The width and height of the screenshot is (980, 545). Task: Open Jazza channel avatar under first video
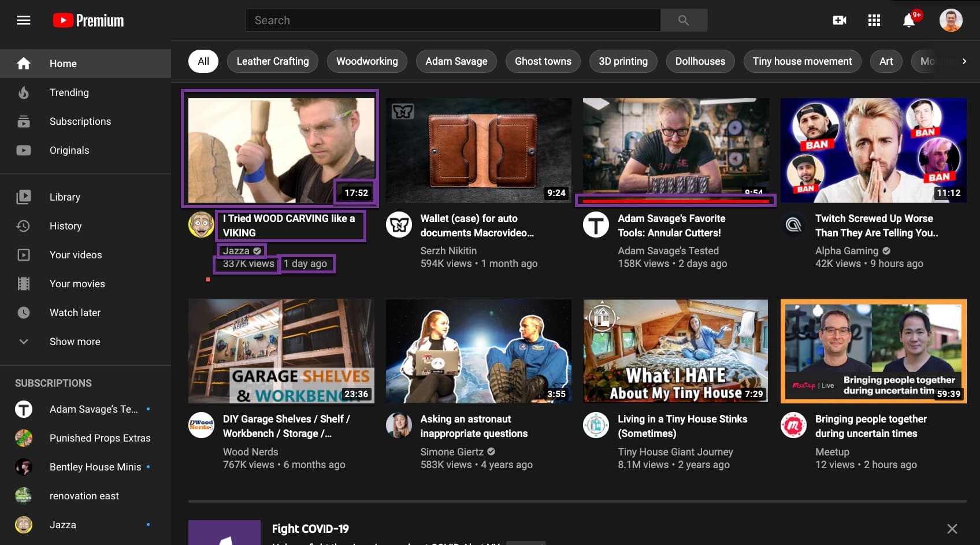click(201, 225)
